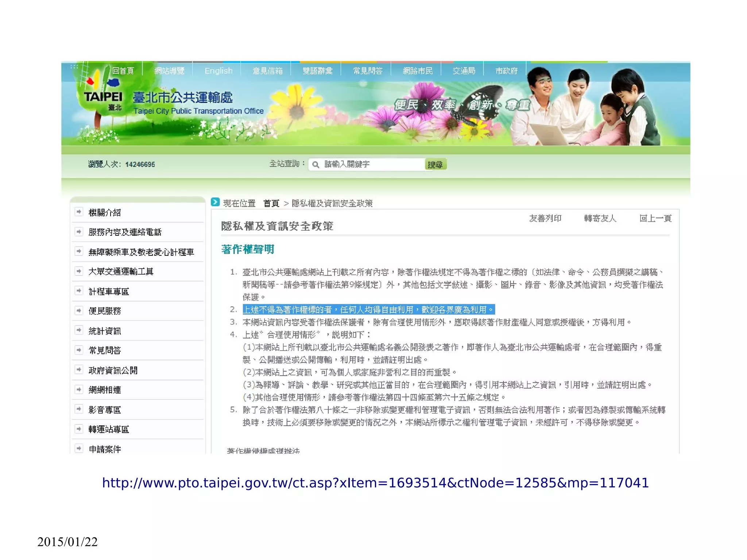
Task: Click the 著作權聲明 heading
Action: [x=247, y=249]
